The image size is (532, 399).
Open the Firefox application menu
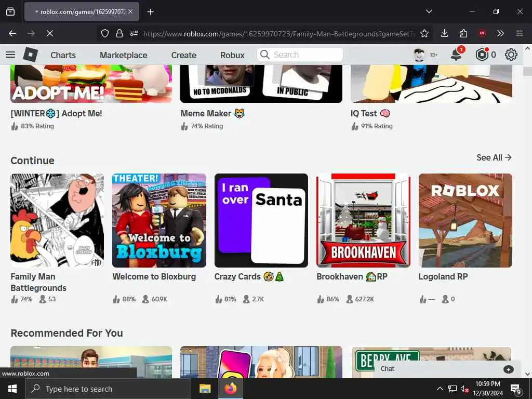[519, 33]
